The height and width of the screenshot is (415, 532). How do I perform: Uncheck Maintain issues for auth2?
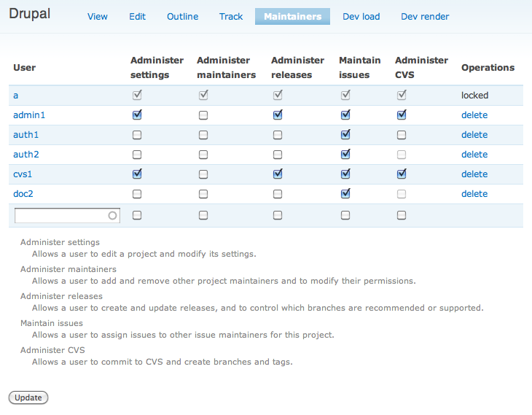coord(345,155)
